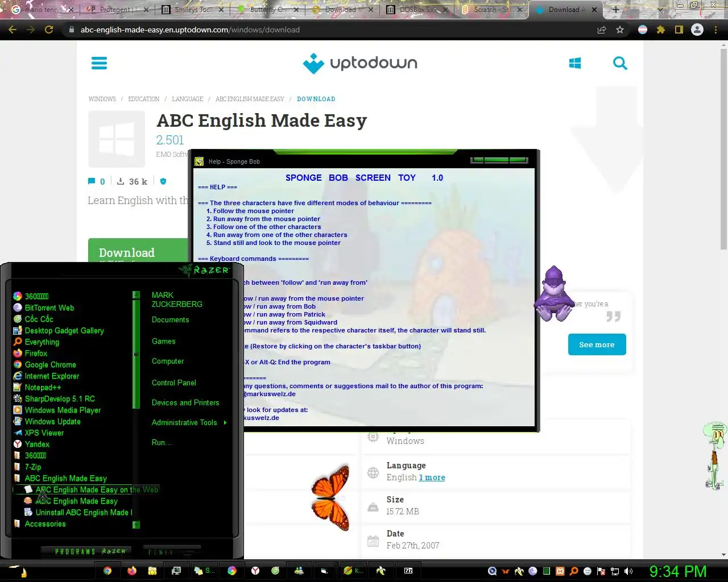Open Documents in Start menu
The height and width of the screenshot is (582, 728).
pyautogui.click(x=170, y=319)
